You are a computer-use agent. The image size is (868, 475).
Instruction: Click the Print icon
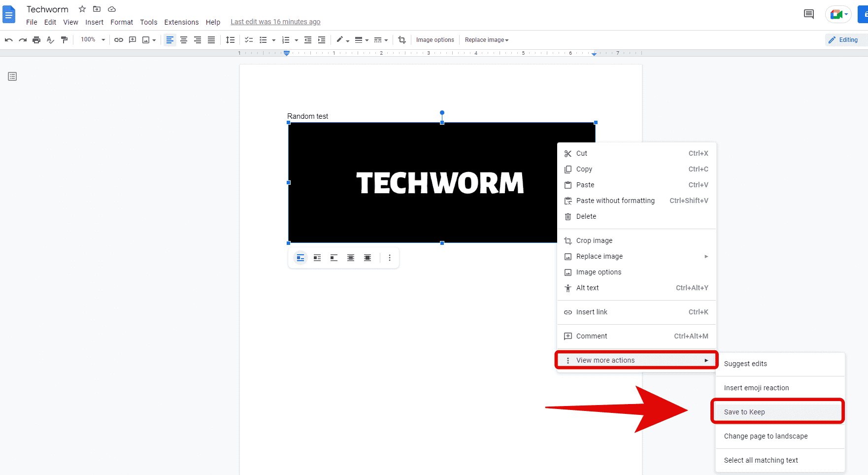[36, 40]
